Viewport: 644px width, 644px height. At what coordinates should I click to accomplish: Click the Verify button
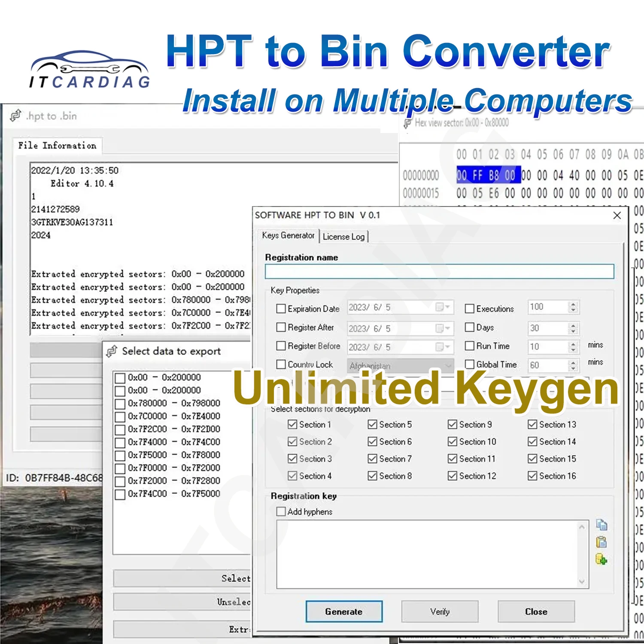click(440, 611)
